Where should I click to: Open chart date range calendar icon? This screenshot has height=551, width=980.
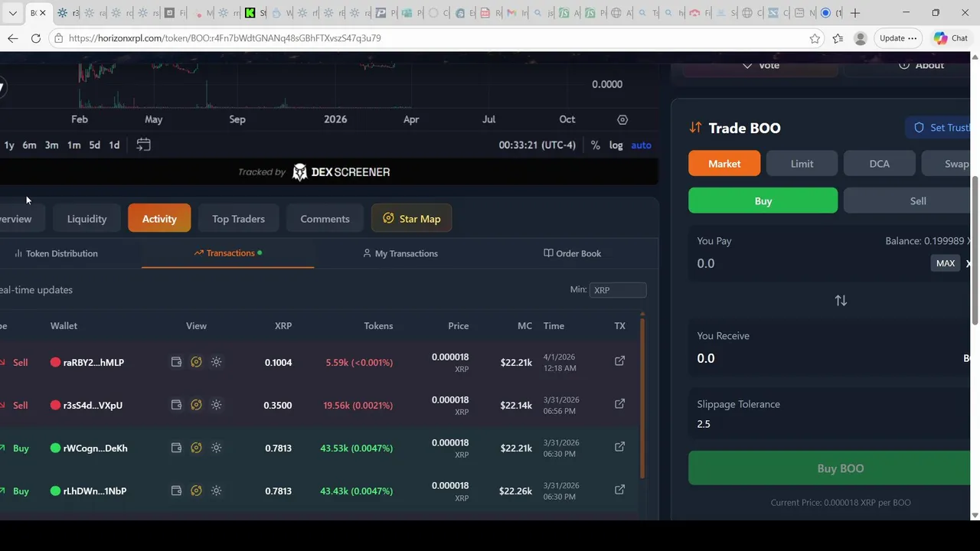[x=143, y=145]
